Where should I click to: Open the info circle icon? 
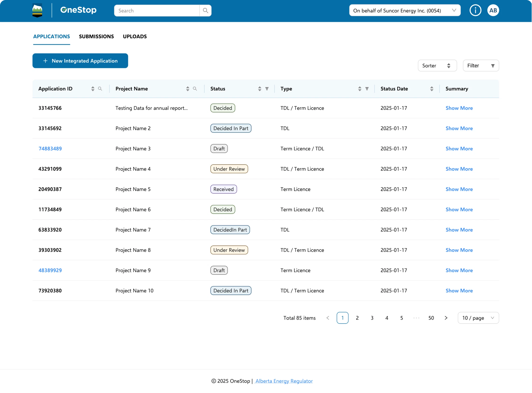tap(475, 10)
